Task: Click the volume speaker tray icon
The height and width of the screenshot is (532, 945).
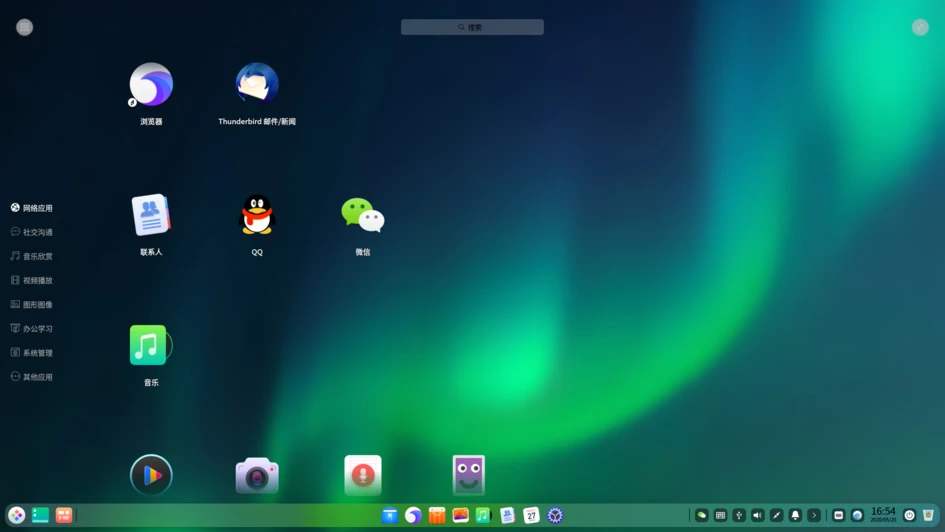Action: coord(757,516)
